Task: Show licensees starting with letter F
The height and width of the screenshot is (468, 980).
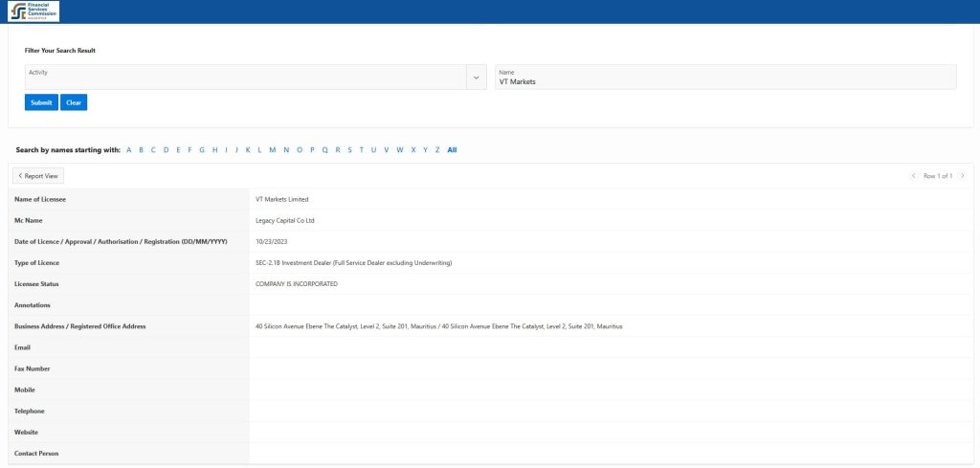Action: 189,150
